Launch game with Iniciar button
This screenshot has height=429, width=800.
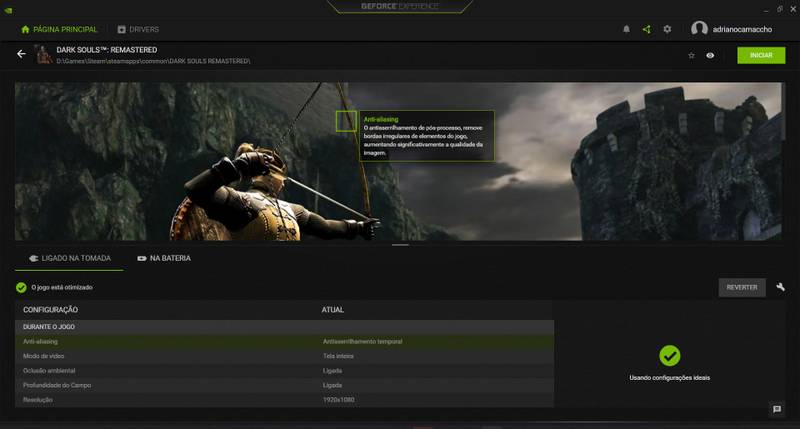(x=761, y=55)
